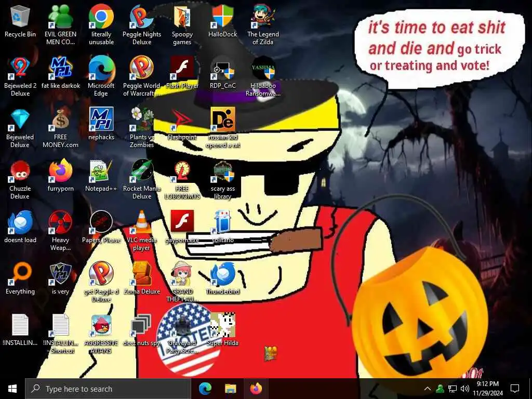This screenshot has width=532, height=399.
Task: Launch Firefox from the taskbar
Action: click(256, 389)
